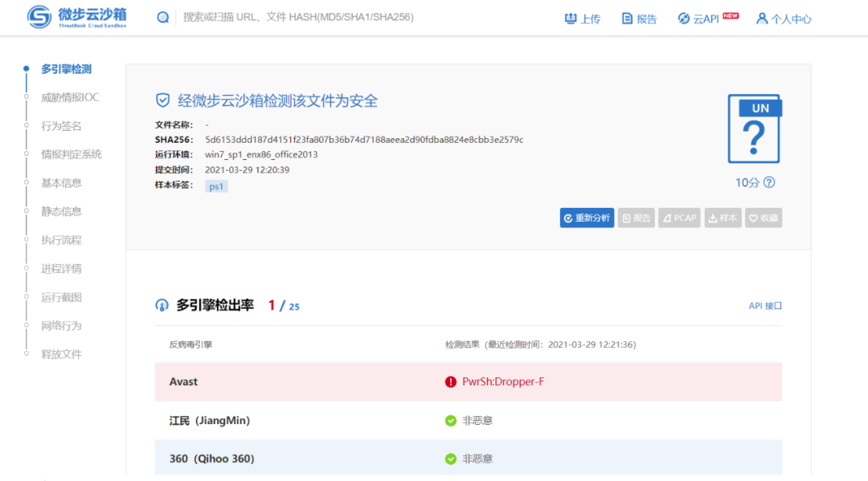Click the 360 (Qihoo 360) engine name
The height and width of the screenshot is (481, 868).
coord(211,459)
